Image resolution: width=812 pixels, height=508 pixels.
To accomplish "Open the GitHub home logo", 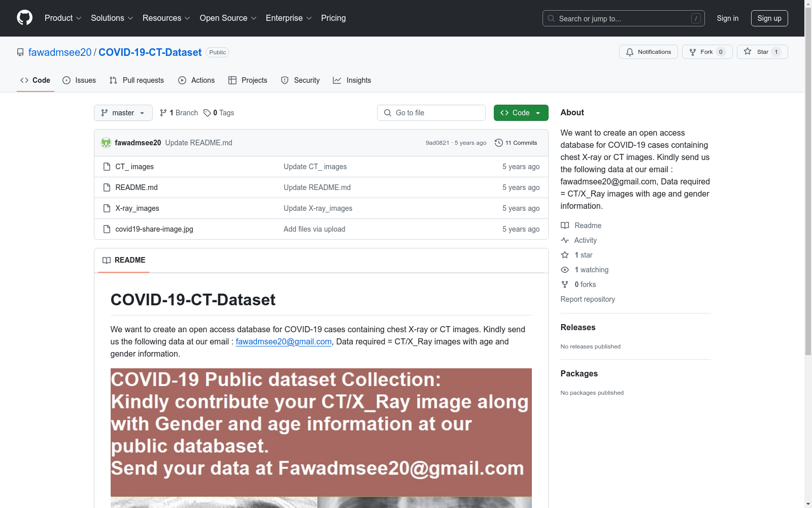I will (24, 18).
